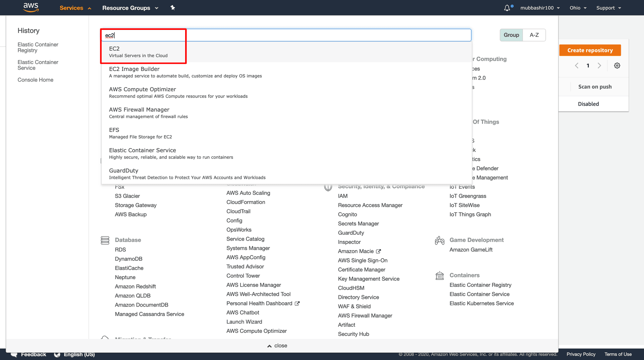Screen dimensions: 644x360
Task: Select EC2 Image Builder search result
Action: (x=286, y=72)
